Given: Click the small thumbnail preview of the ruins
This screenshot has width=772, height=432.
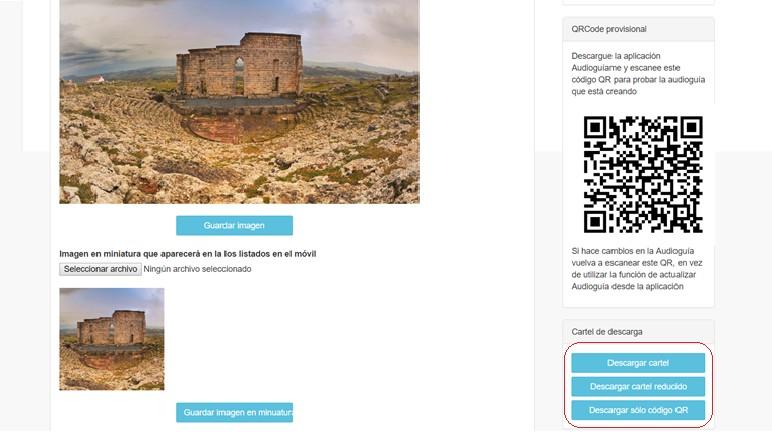Looking at the screenshot, I should click(x=112, y=339).
